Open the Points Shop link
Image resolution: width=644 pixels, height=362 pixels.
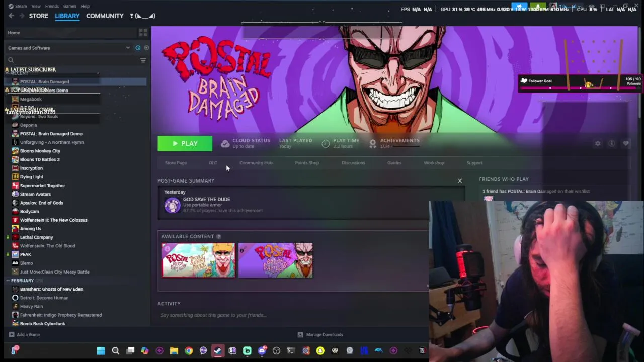307,163
